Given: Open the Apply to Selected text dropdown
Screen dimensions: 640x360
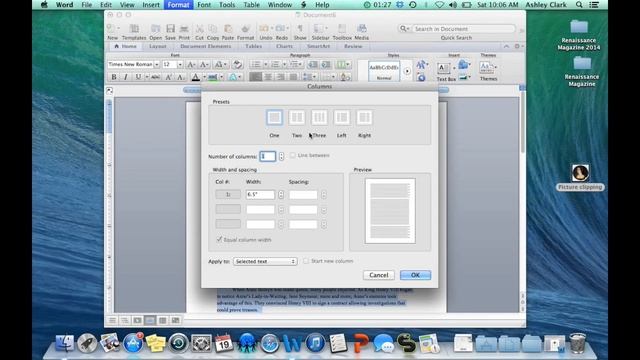Looking at the screenshot, I should coord(265,261).
